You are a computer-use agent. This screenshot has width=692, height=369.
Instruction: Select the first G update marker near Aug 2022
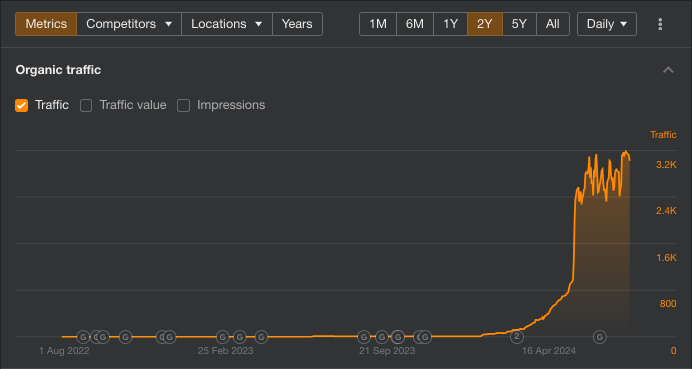pyautogui.click(x=83, y=337)
